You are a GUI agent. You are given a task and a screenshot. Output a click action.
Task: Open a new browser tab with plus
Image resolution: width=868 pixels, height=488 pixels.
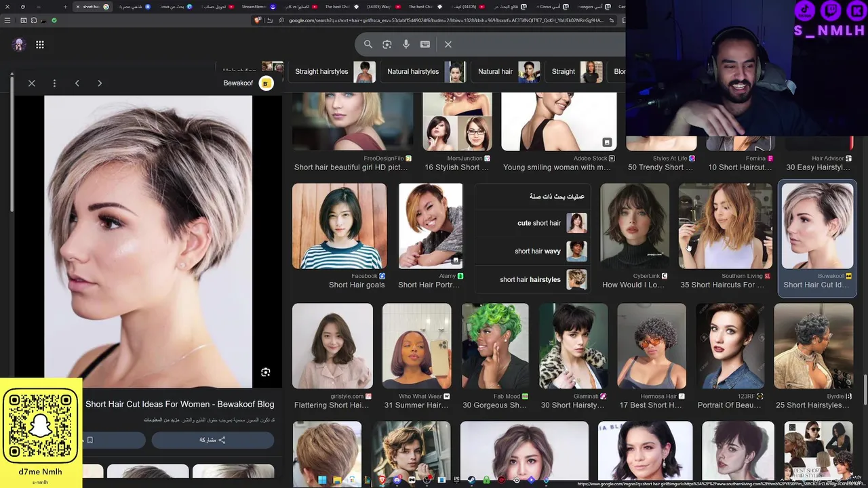pos(66,7)
